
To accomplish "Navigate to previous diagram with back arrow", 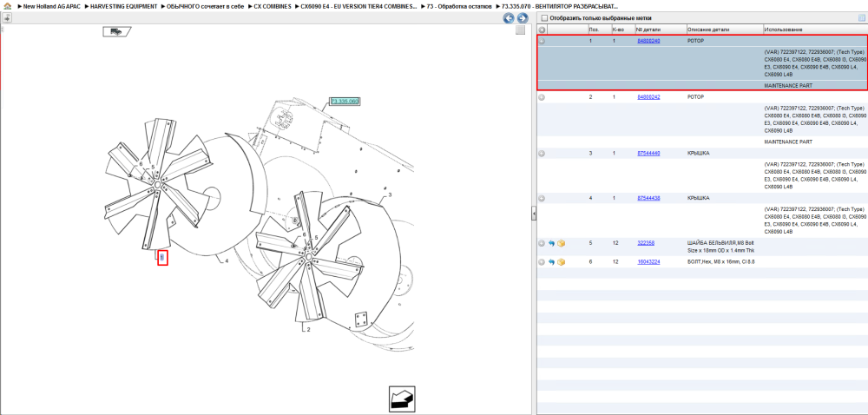I will point(509,18).
